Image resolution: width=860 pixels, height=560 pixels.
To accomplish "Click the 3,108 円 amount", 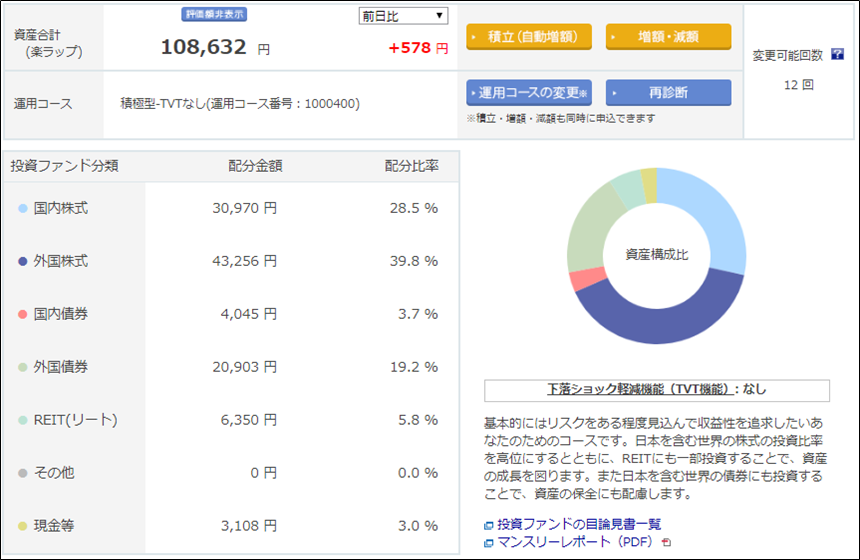I will tap(248, 526).
